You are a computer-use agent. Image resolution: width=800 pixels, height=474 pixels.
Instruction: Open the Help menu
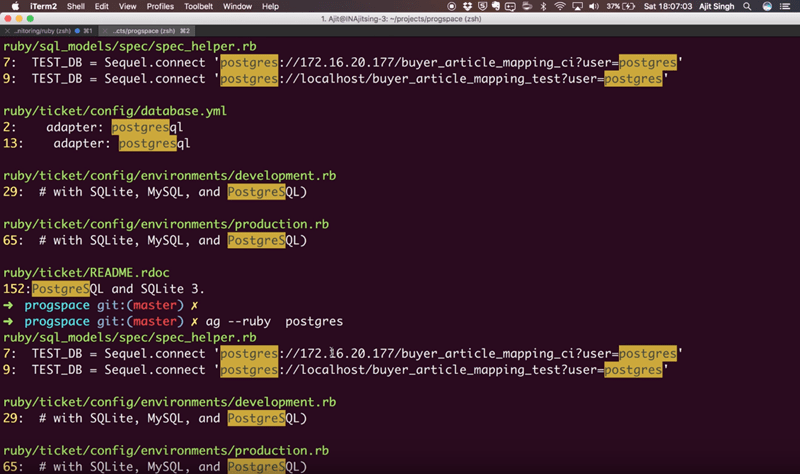tap(270, 6)
